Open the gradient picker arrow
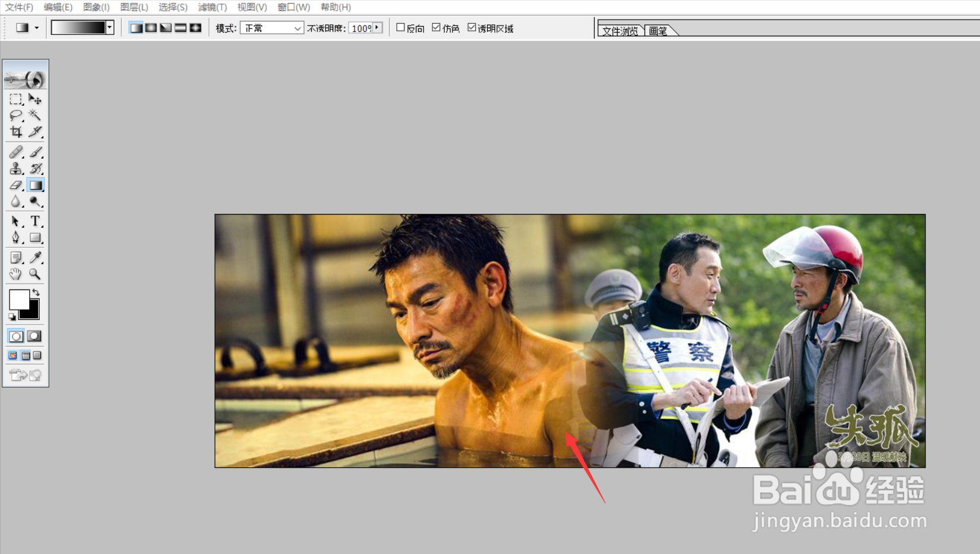This screenshot has height=554, width=980. [110, 27]
